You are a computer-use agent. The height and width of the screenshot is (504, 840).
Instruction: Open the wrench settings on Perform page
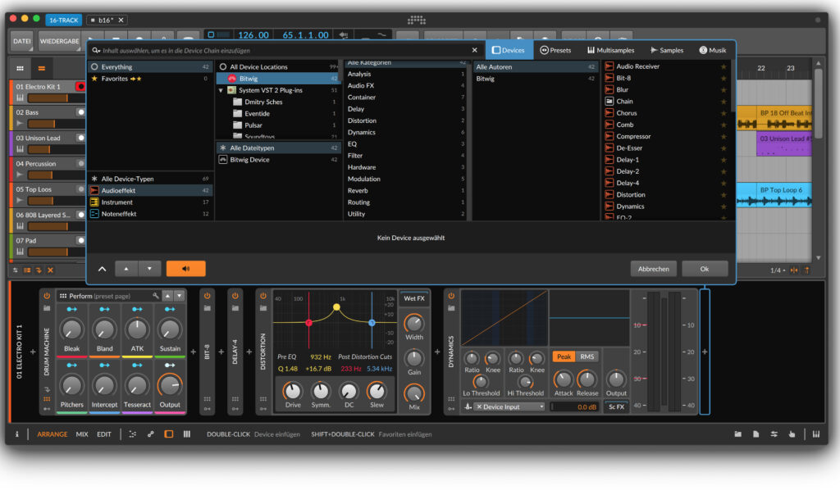155,296
